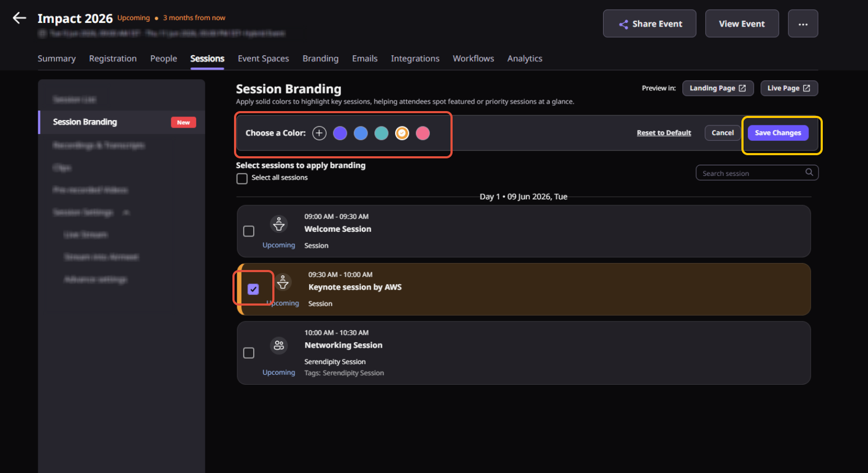Image resolution: width=868 pixels, height=473 pixels.
Task: Click the Search session input field
Action: [x=750, y=173]
